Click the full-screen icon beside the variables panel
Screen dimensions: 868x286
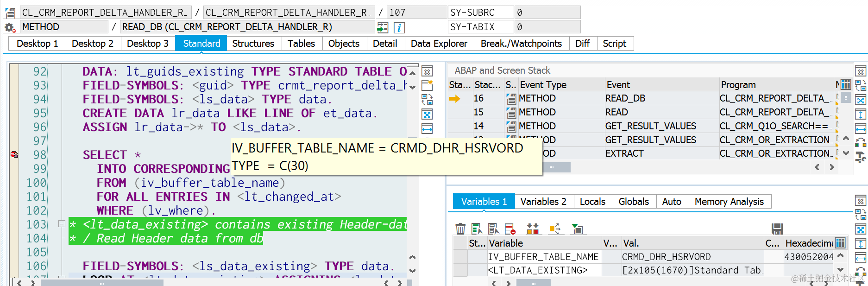click(x=861, y=230)
